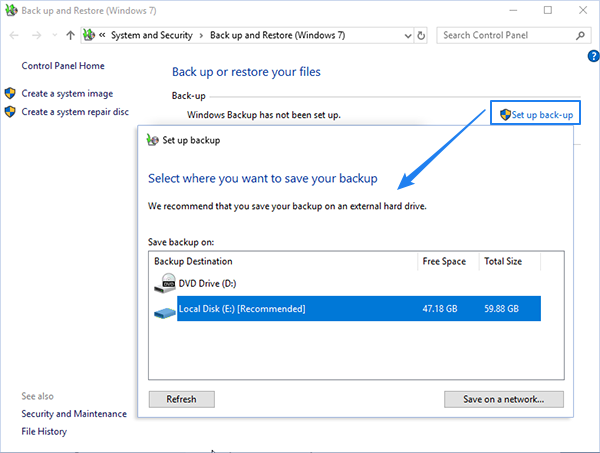Click the Set up back-up link
600x453 pixels.
coord(542,115)
